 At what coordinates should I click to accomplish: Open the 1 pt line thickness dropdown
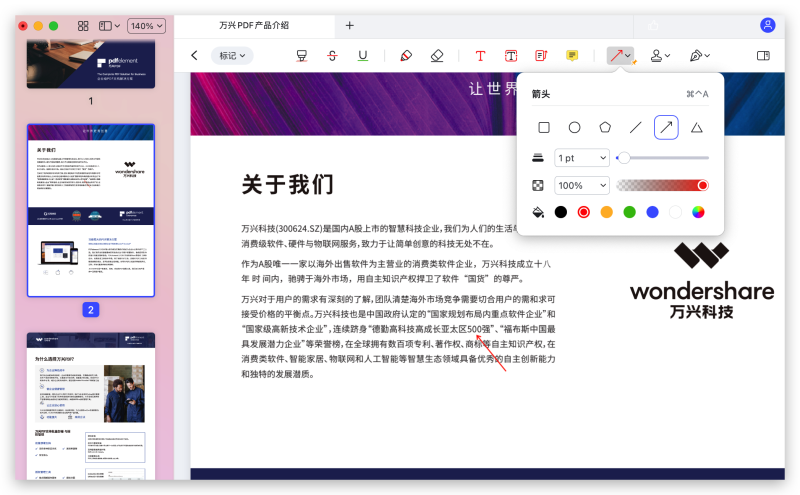582,158
